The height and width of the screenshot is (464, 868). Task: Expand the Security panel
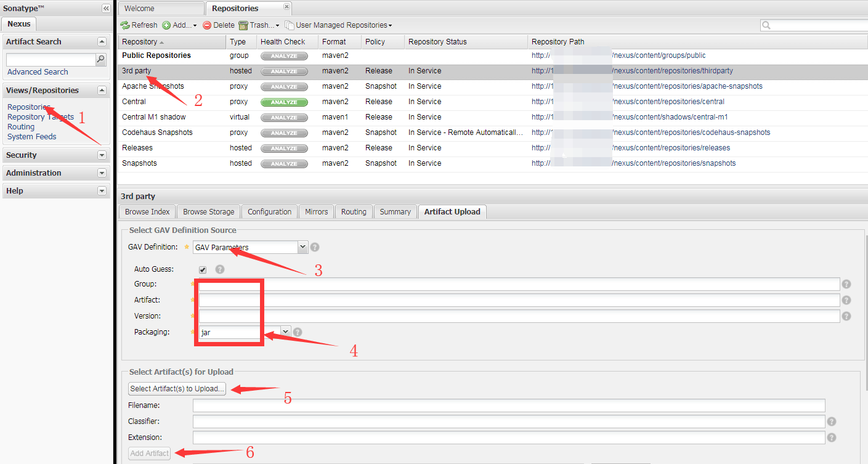pos(102,155)
